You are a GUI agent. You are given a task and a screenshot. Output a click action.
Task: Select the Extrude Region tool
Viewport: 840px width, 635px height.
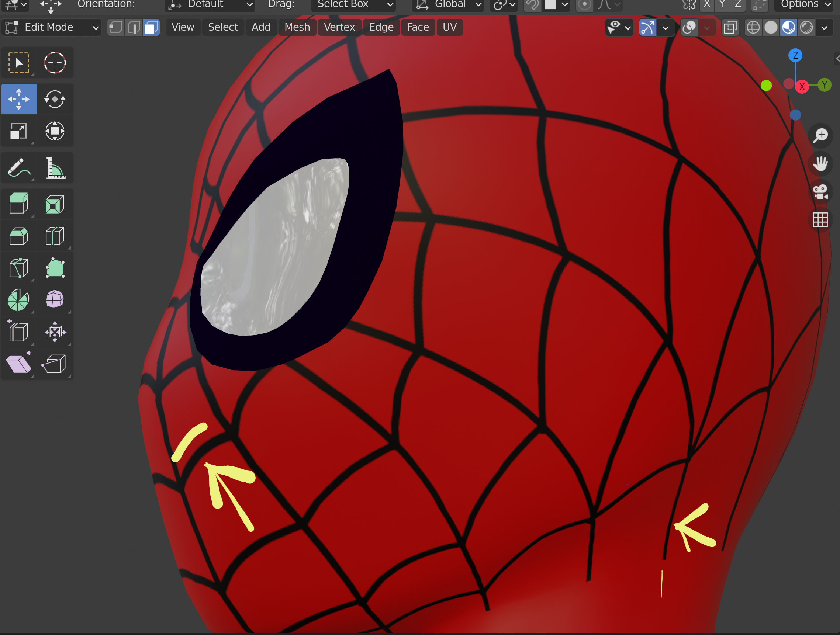(x=18, y=204)
